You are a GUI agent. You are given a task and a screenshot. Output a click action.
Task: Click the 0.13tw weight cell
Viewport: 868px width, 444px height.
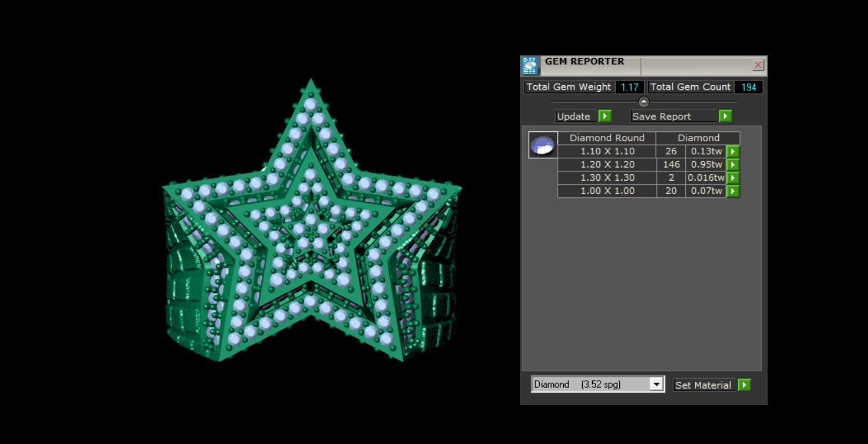click(x=706, y=151)
